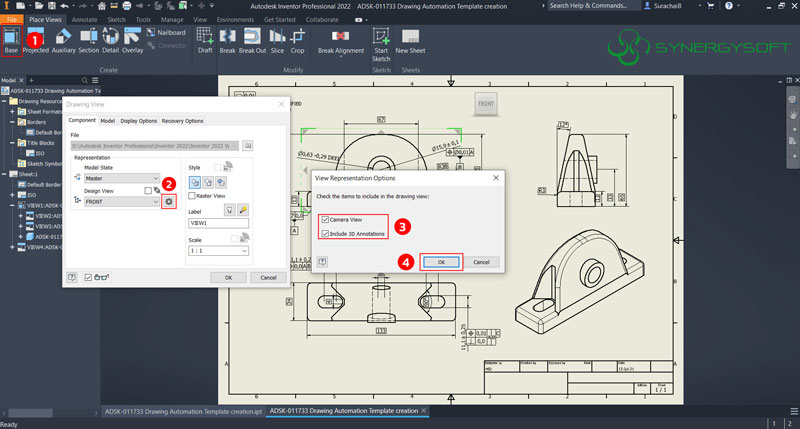
Task: Open the Model State Master dropdown
Action: (x=122, y=178)
